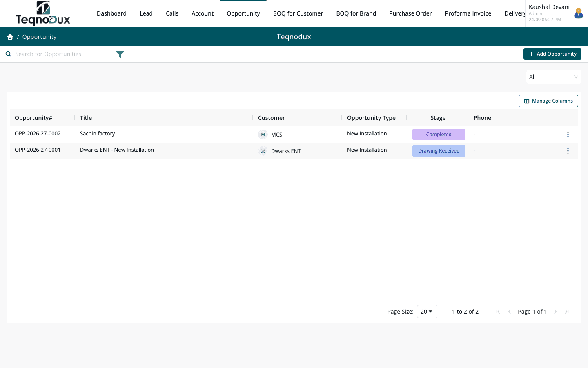Screen dimensions: 588x368
Task: Click the search magnifier icon
Action: (x=8, y=54)
